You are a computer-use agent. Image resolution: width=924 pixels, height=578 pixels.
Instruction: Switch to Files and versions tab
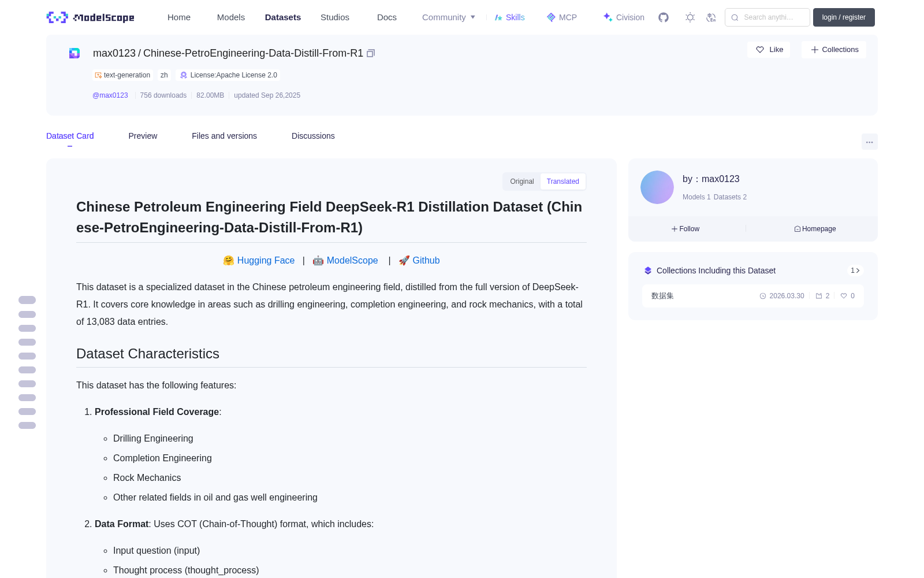(x=224, y=136)
